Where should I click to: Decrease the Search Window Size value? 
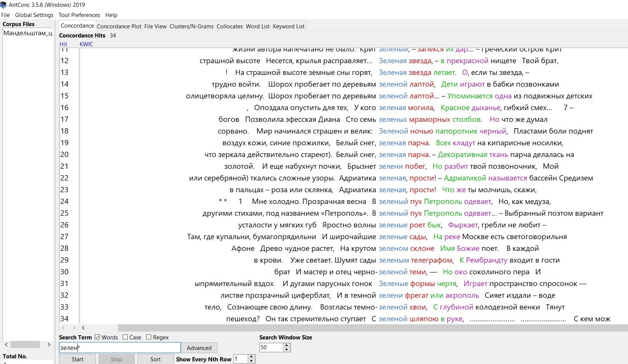click(x=287, y=350)
